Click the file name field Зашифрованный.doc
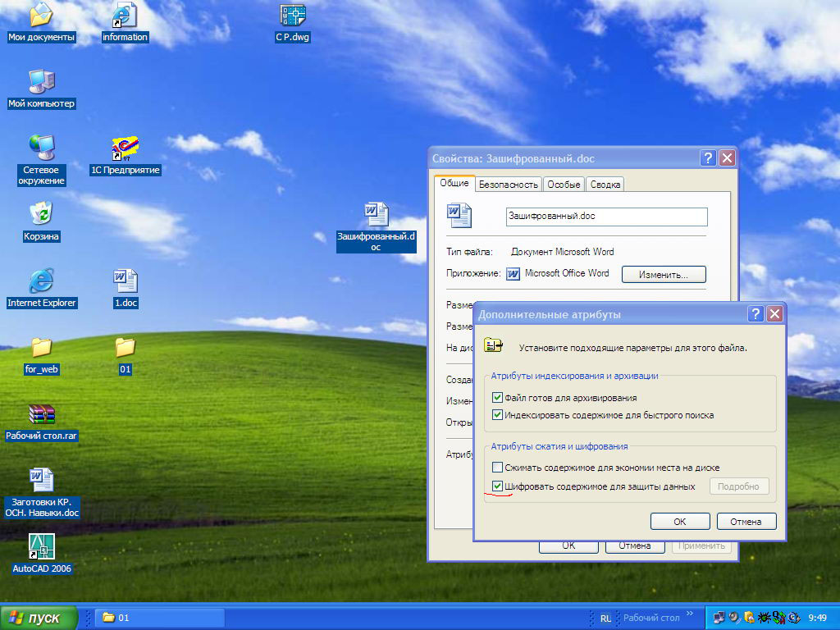Image resolution: width=840 pixels, height=630 pixels. [x=606, y=217]
